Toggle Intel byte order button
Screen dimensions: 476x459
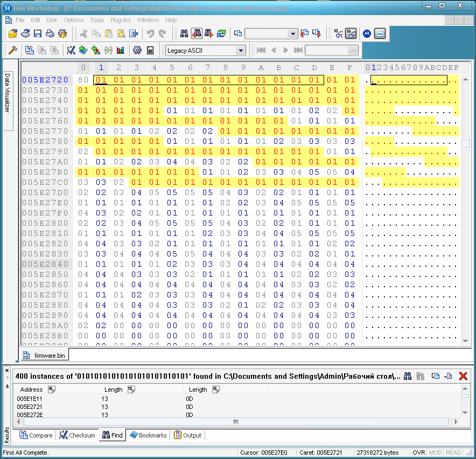pos(380,33)
